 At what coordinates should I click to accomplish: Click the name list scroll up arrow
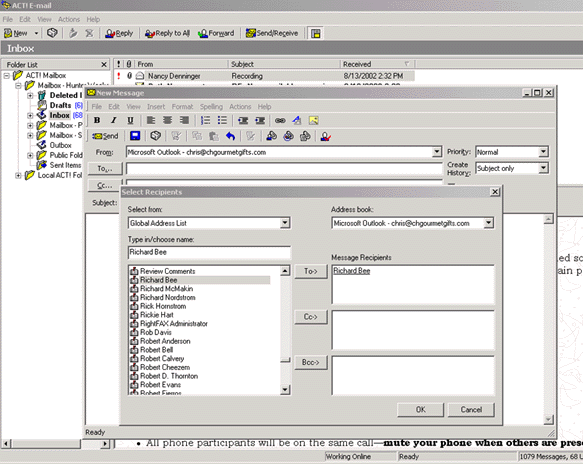285,271
